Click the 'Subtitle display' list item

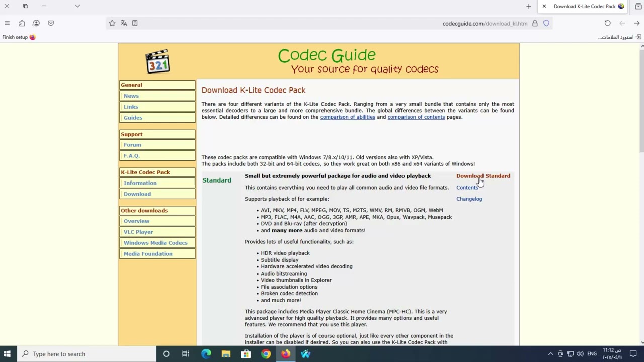pos(280,260)
